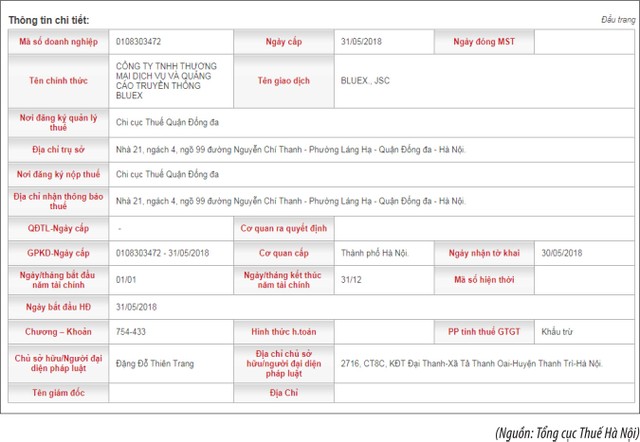The width and height of the screenshot is (640, 442).
Task: Click the 'Nơi đăng ký nộp thuế' label
Action: (58, 174)
